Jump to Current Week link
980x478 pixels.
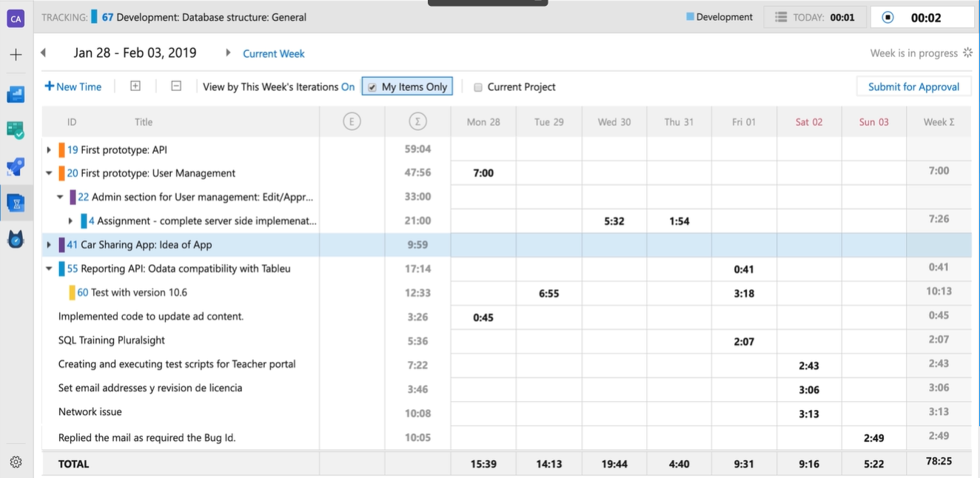point(274,53)
